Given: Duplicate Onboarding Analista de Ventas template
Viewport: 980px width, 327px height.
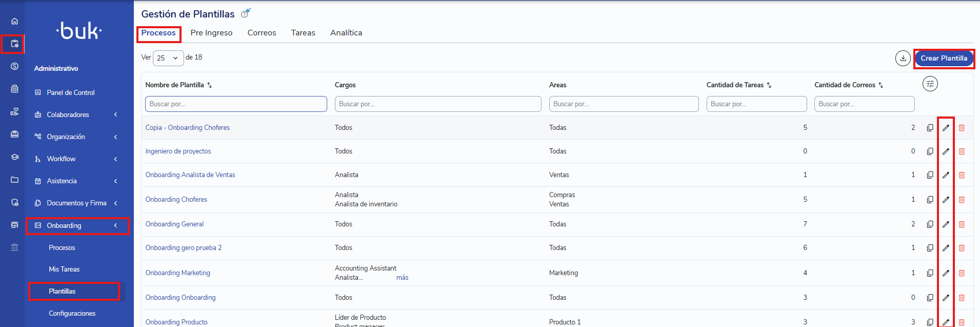Looking at the screenshot, I should click(x=930, y=175).
